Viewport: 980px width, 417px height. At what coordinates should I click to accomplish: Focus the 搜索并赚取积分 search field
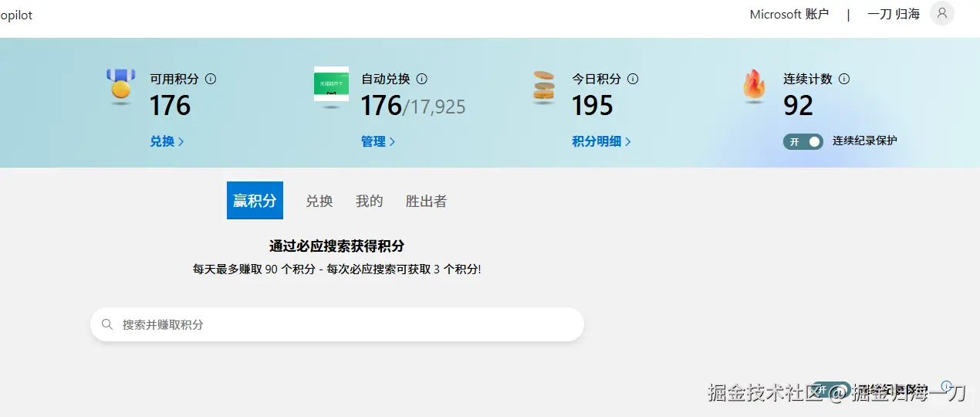point(337,324)
